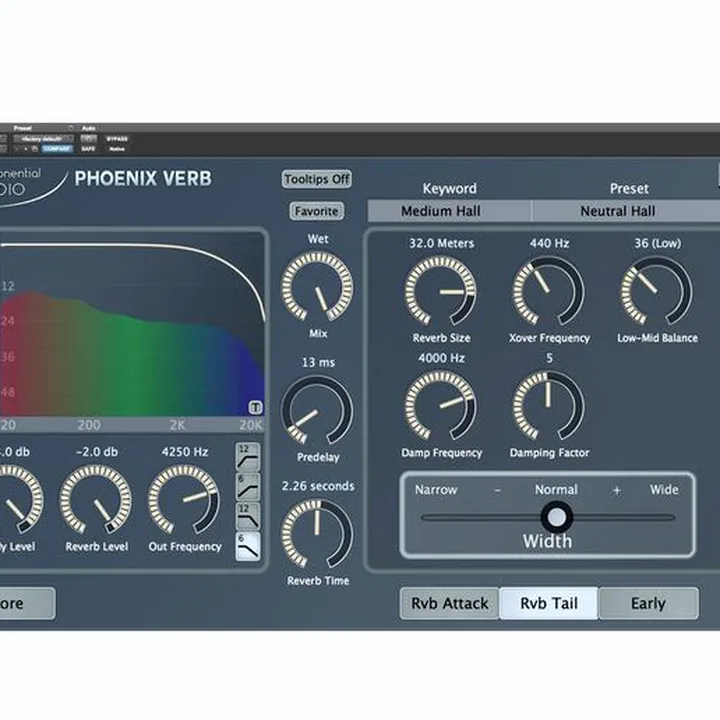Click the 13 ms predelay value
Screen dimensions: 720x720
point(318,363)
